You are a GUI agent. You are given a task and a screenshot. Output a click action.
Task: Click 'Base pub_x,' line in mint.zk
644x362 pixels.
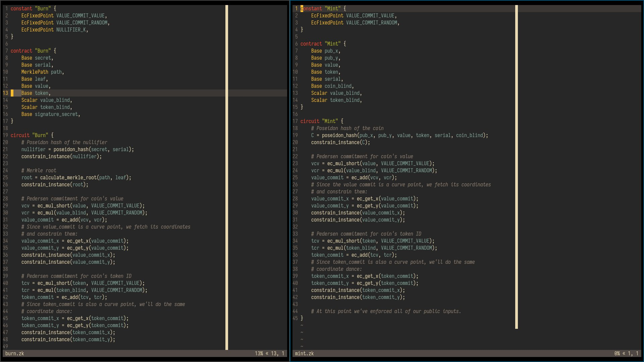click(x=326, y=51)
